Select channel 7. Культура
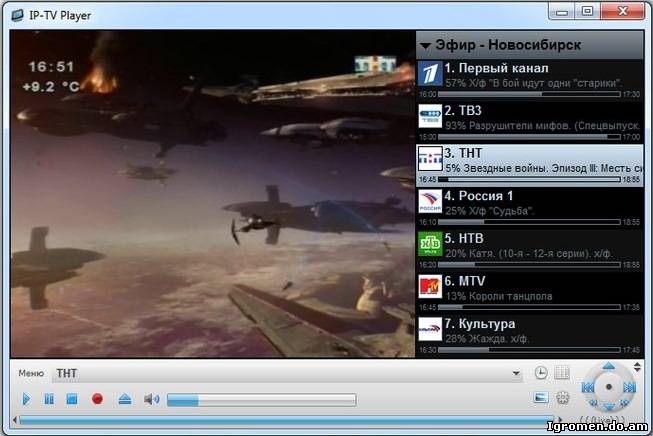The height and width of the screenshot is (436, 653). point(530,336)
